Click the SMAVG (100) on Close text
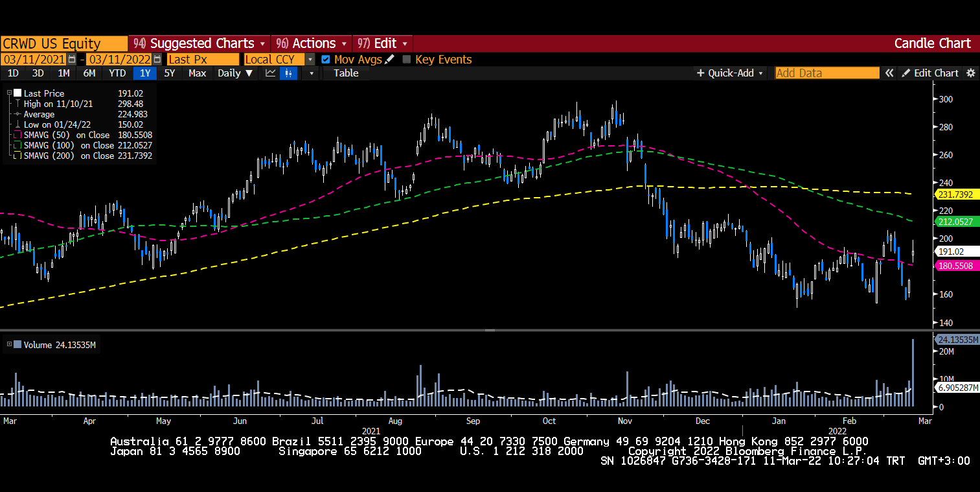 coord(69,145)
